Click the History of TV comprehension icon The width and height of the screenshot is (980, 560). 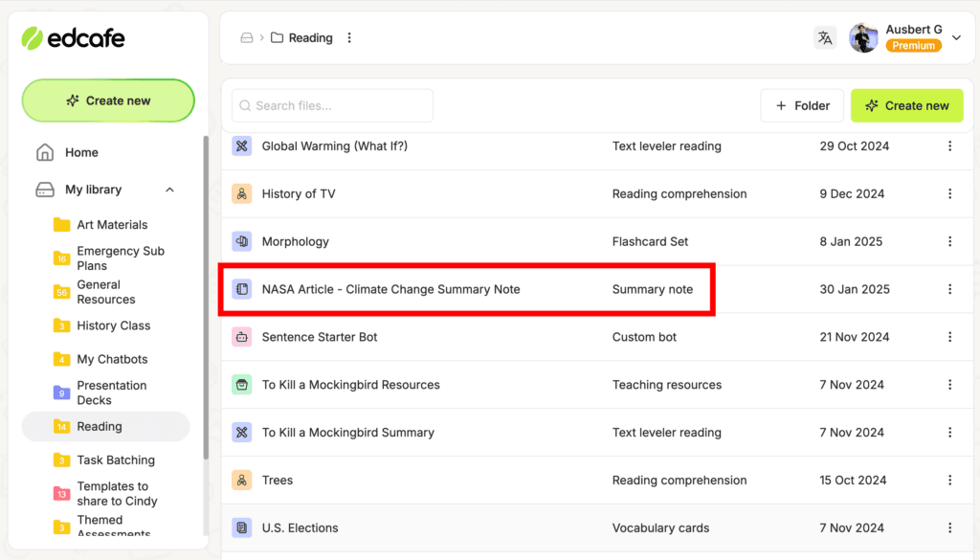[242, 193]
